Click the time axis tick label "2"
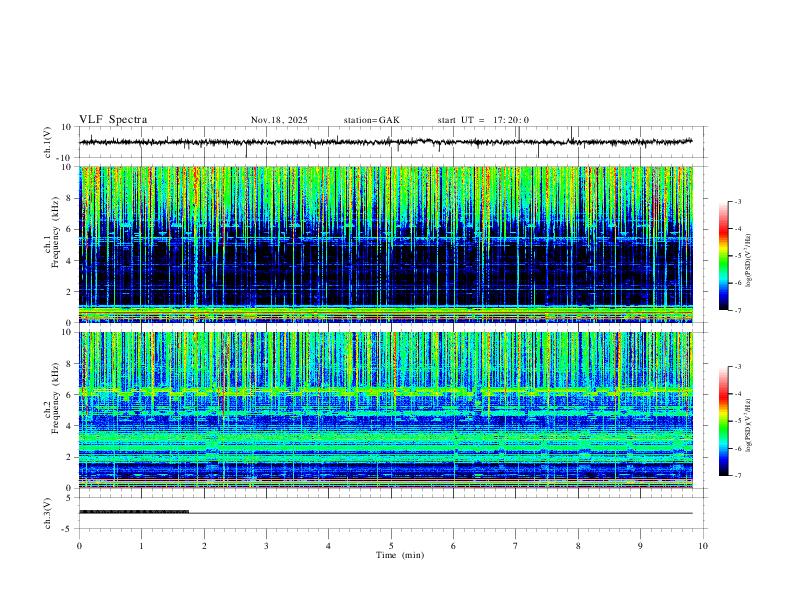Screen dimensions: 792x612 (204, 546)
